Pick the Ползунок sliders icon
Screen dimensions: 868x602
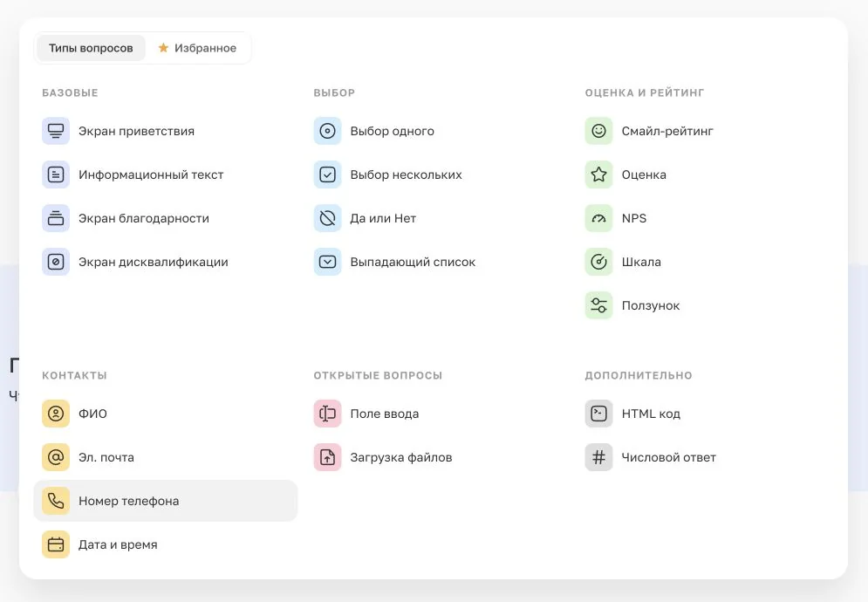[x=599, y=305]
